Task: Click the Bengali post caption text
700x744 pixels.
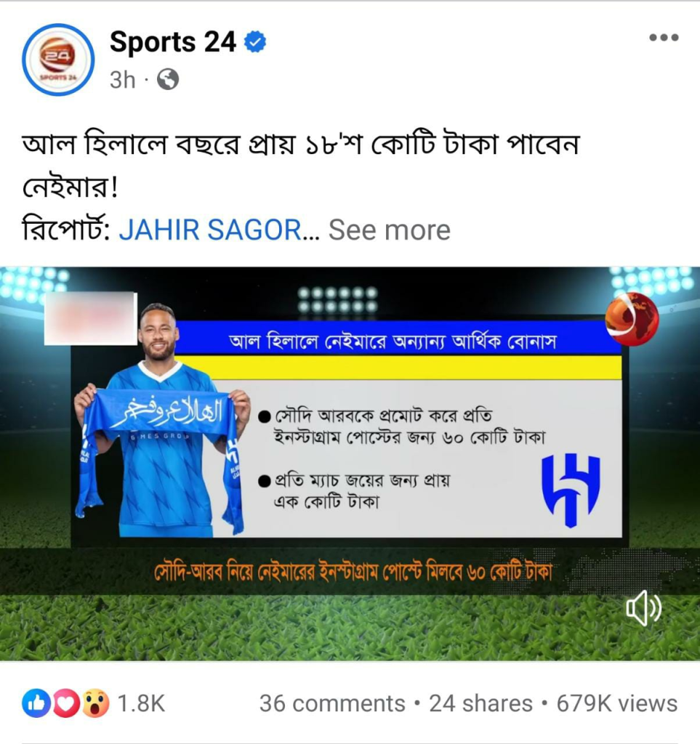Action: tap(300, 165)
